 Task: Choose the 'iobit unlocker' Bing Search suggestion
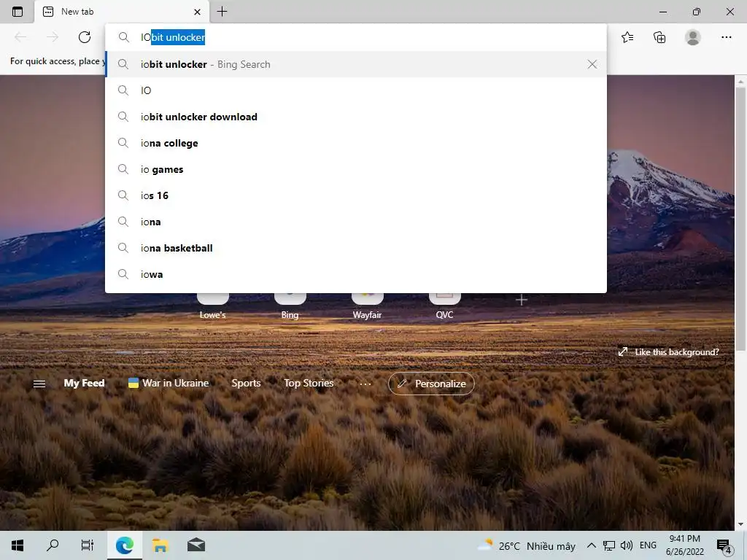point(355,64)
